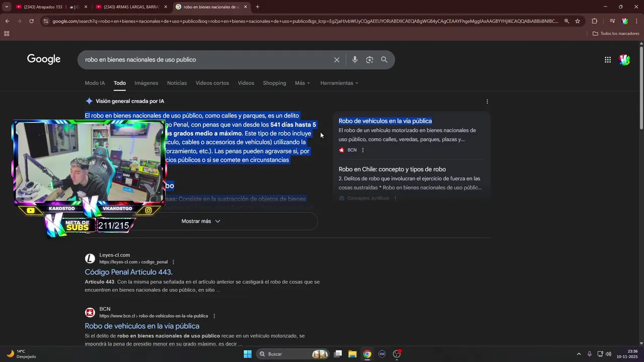Switch to the Noticias tab
The height and width of the screenshot is (362, 644).
point(177,83)
